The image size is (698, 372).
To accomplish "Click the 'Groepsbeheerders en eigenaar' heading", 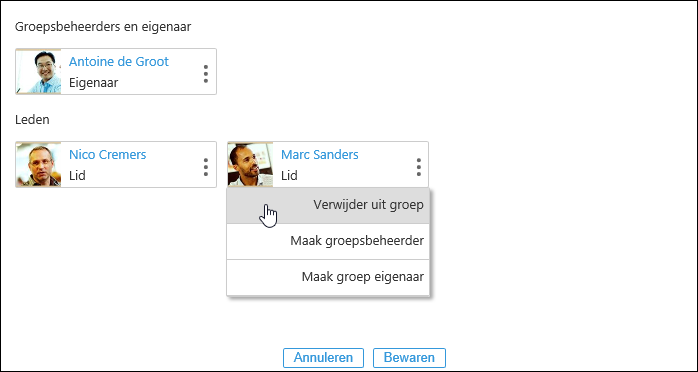I will click(103, 27).
